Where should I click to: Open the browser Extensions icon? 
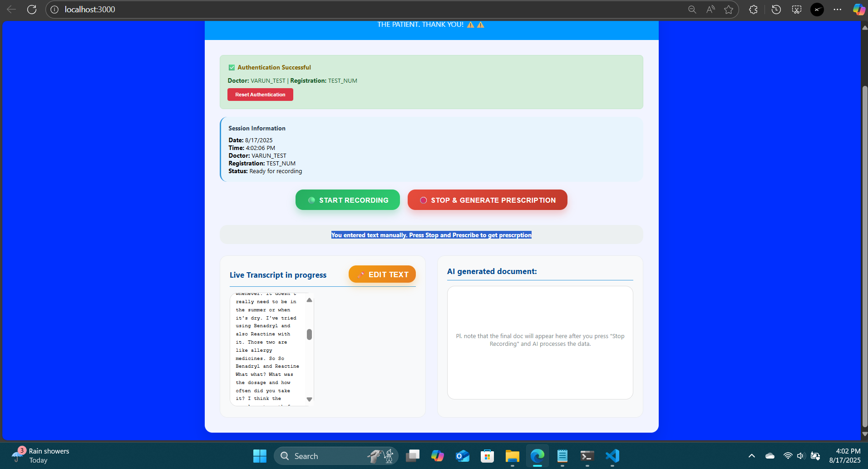[x=754, y=9]
